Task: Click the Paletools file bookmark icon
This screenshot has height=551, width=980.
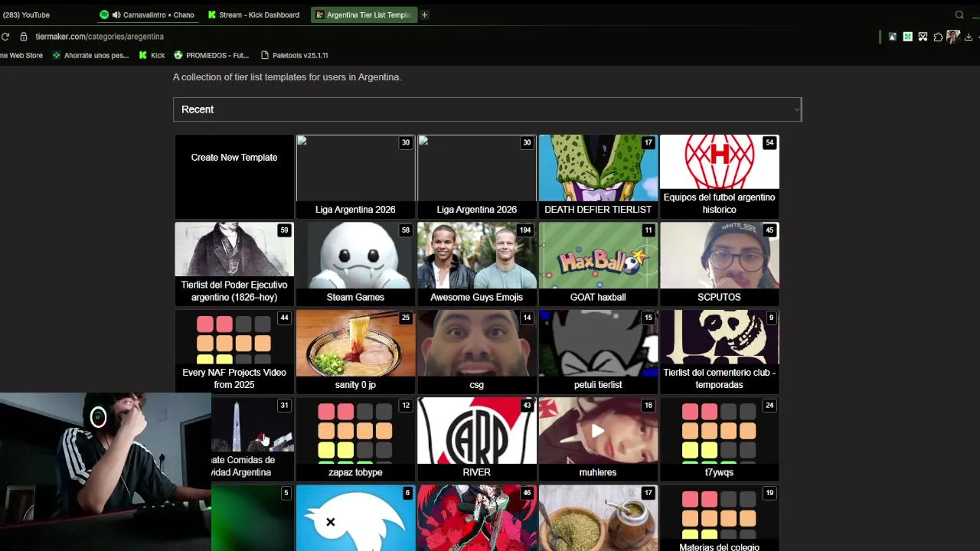Action: coord(265,55)
